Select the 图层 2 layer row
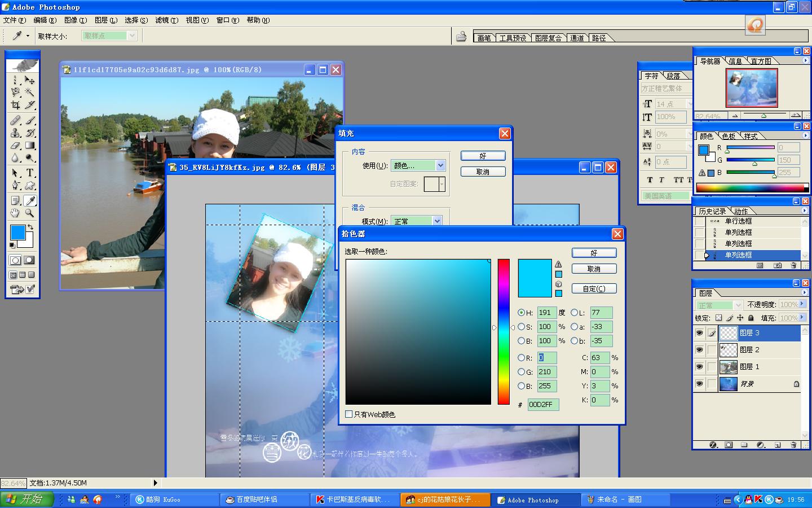 pyautogui.click(x=748, y=350)
